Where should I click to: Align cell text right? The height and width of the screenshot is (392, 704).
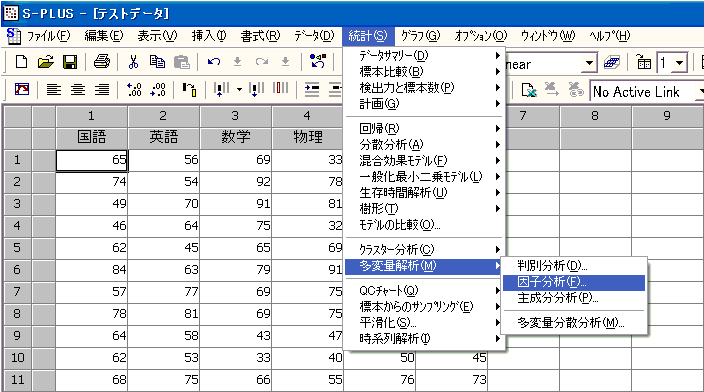pyautogui.click(x=102, y=90)
